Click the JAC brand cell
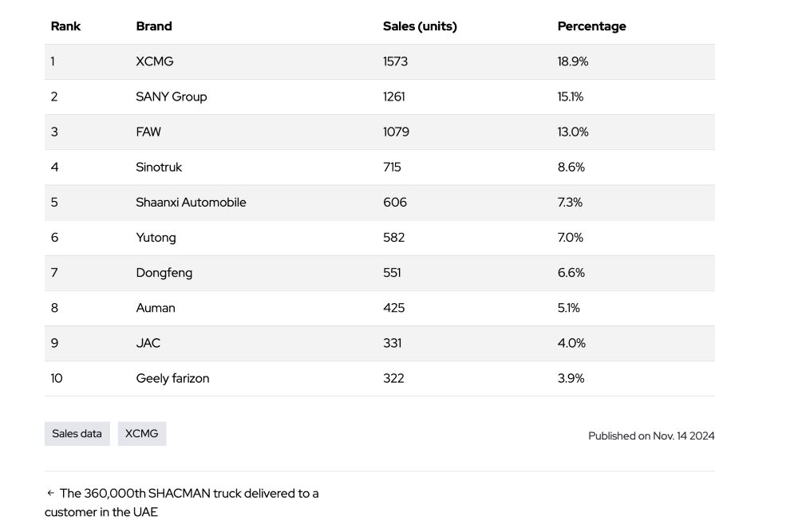The height and width of the screenshot is (532, 798). (148, 343)
